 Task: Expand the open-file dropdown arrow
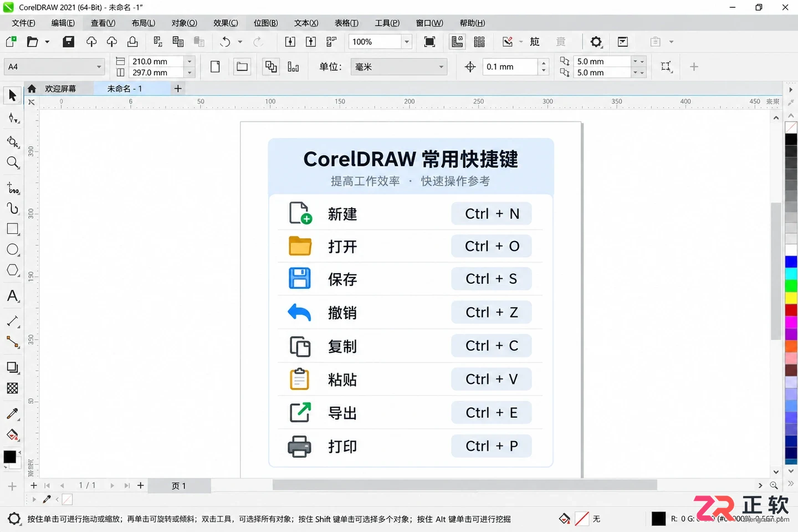(47, 42)
